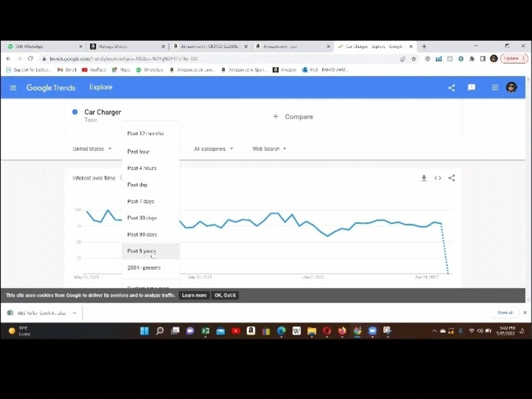Image resolution: width=532 pixels, height=399 pixels.
Task: Open Google account avatar in Trends header
Action: (512, 88)
